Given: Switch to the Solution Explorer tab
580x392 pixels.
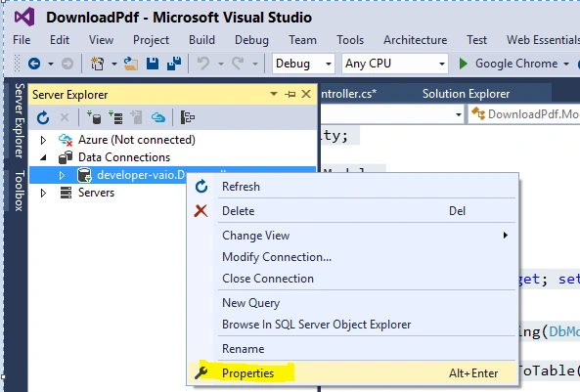Looking at the screenshot, I should point(467,94).
